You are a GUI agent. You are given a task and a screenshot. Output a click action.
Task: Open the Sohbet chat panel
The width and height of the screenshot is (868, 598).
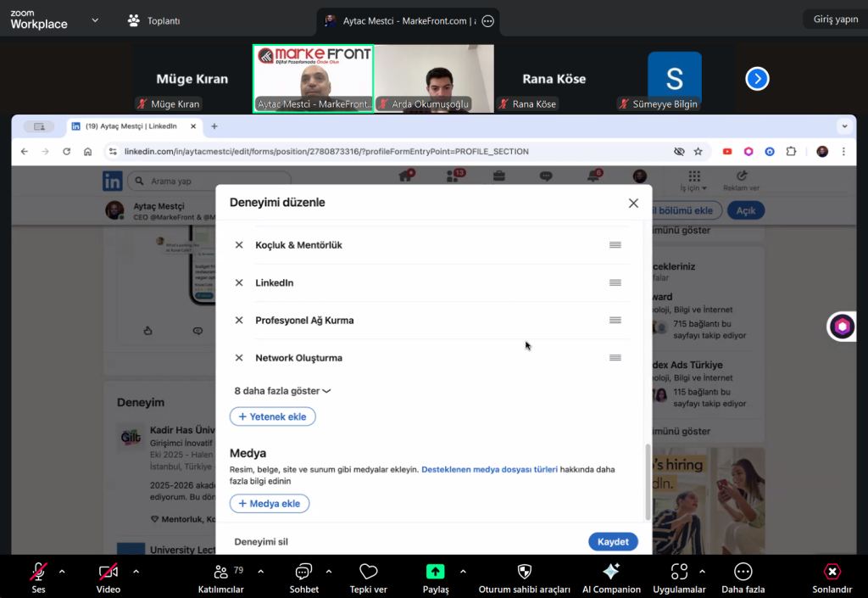point(303,571)
